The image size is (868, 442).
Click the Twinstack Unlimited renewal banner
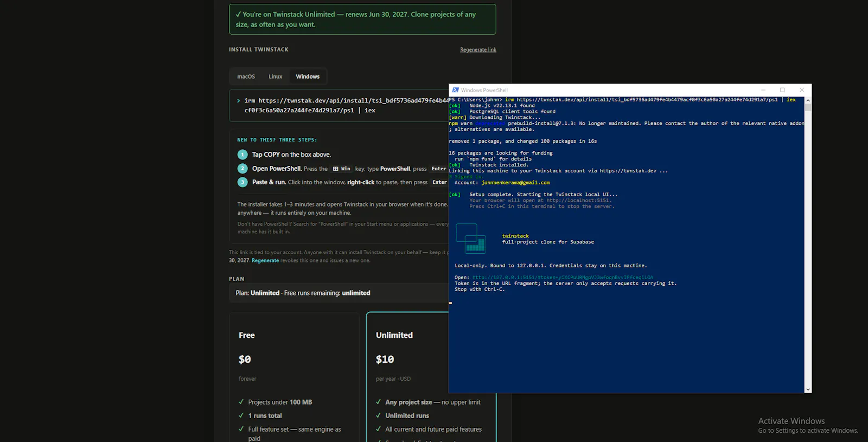coord(362,20)
